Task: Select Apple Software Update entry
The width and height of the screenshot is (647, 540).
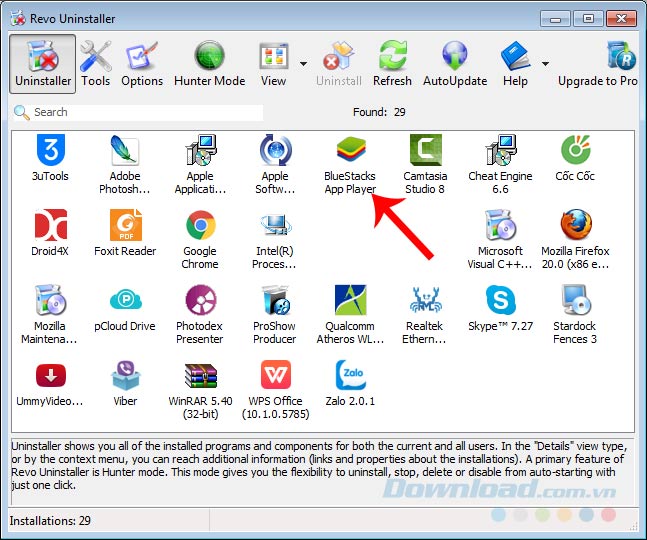Action: (275, 164)
